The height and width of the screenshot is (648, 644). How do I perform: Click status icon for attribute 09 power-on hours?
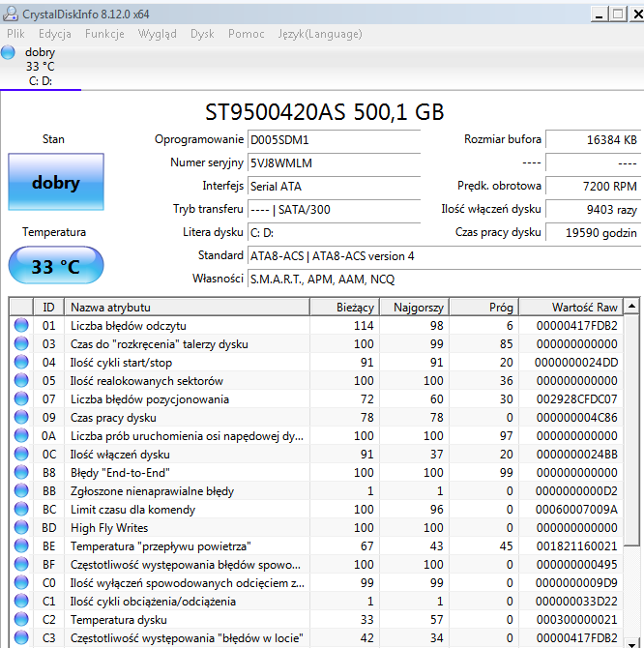tap(21, 417)
